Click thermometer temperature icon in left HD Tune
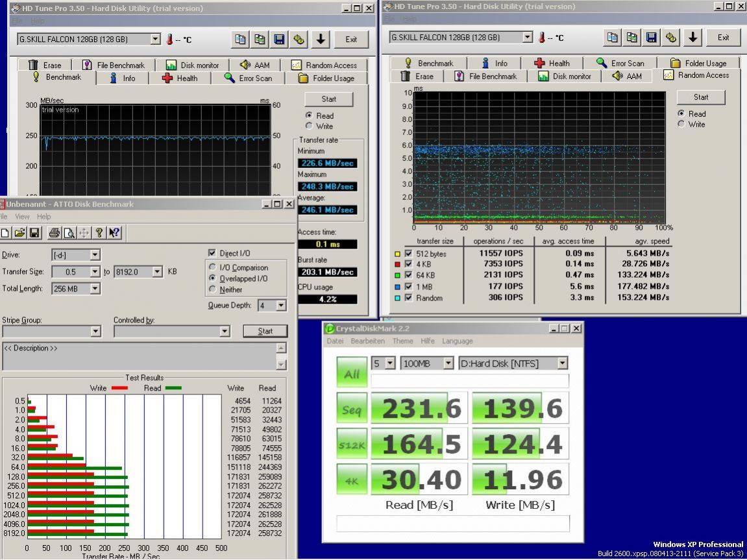 click(169, 40)
